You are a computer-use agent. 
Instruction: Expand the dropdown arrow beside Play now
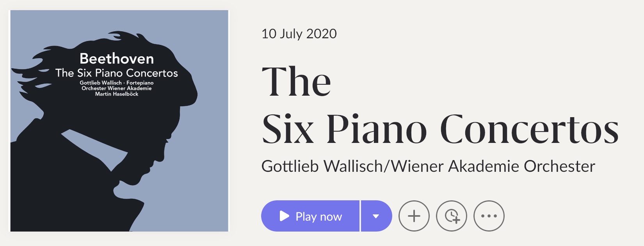tap(376, 216)
